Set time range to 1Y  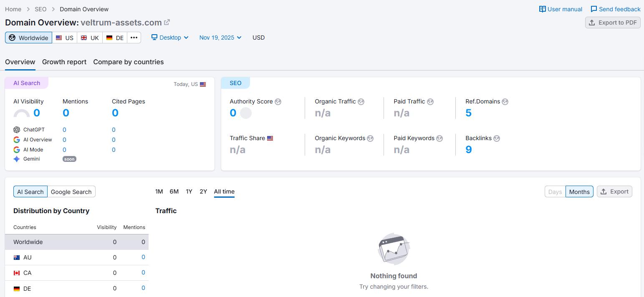[189, 191]
